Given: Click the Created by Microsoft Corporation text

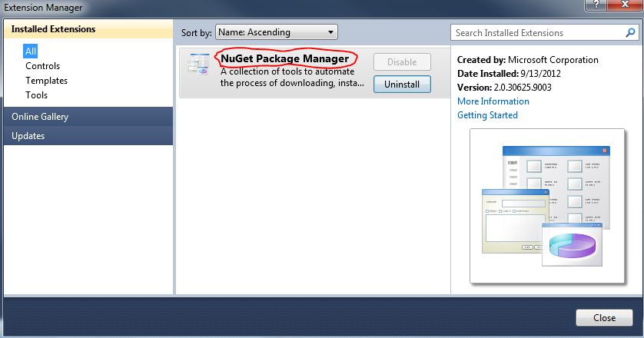Looking at the screenshot, I should 527,60.
